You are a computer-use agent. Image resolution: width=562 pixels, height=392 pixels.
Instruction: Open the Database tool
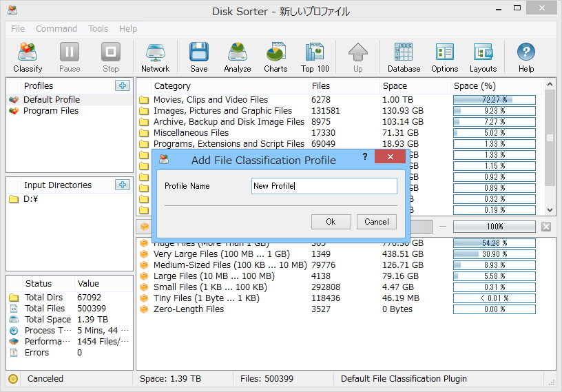click(404, 57)
